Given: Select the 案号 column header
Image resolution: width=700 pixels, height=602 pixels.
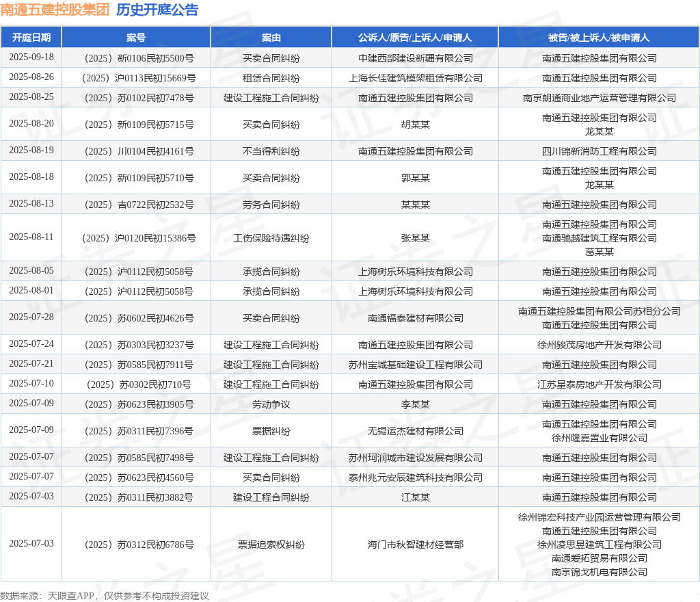Looking at the screenshot, I should coord(136,38).
